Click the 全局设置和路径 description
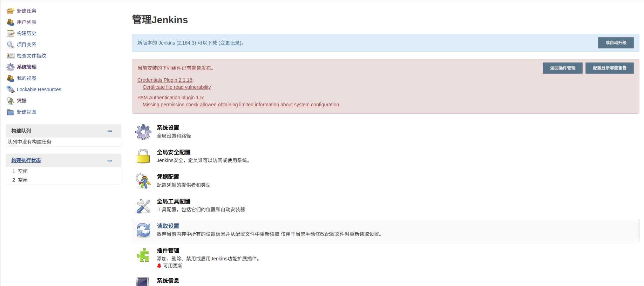644x286 pixels. pyautogui.click(x=174, y=136)
